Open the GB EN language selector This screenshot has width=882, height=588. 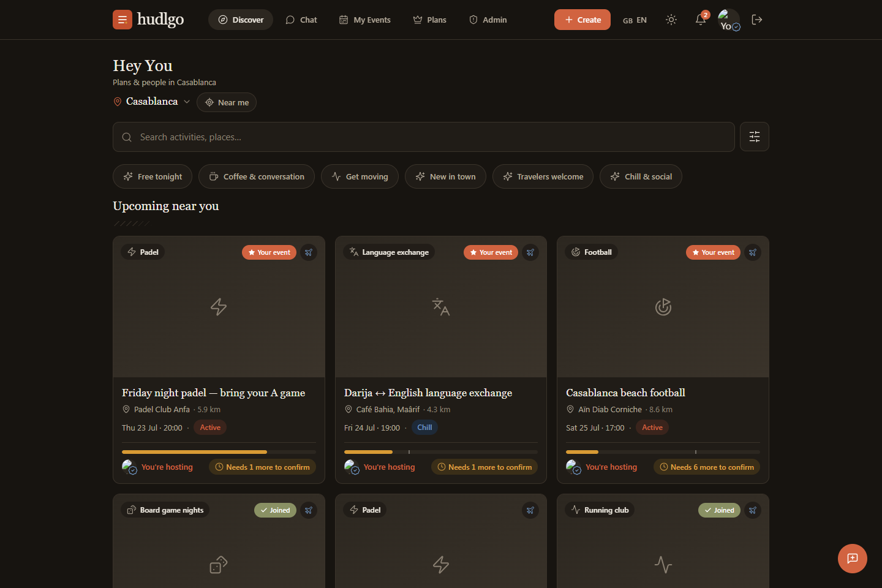point(635,20)
